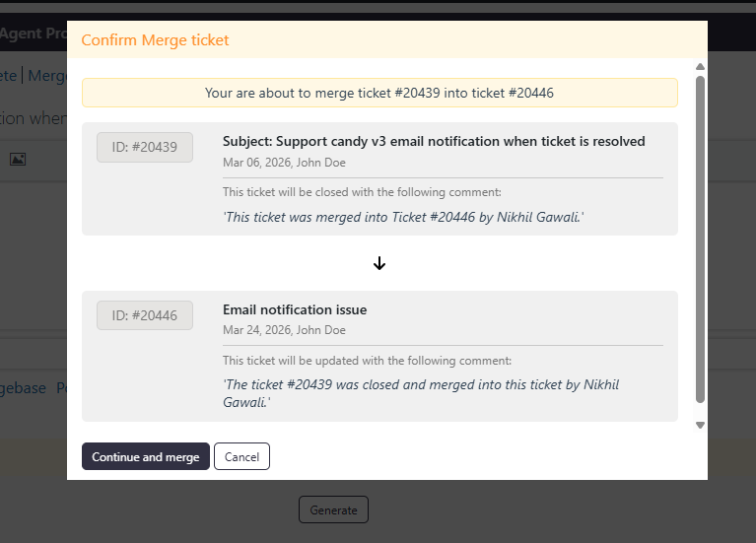
Task: Click the scrollbar down arrow in the dialog
Action: pos(700,425)
